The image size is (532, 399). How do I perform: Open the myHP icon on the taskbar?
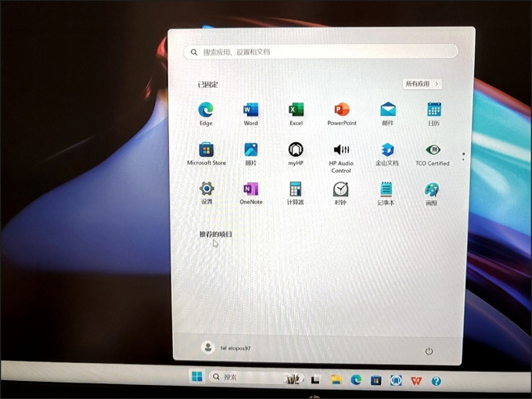(x=396, y=380)
